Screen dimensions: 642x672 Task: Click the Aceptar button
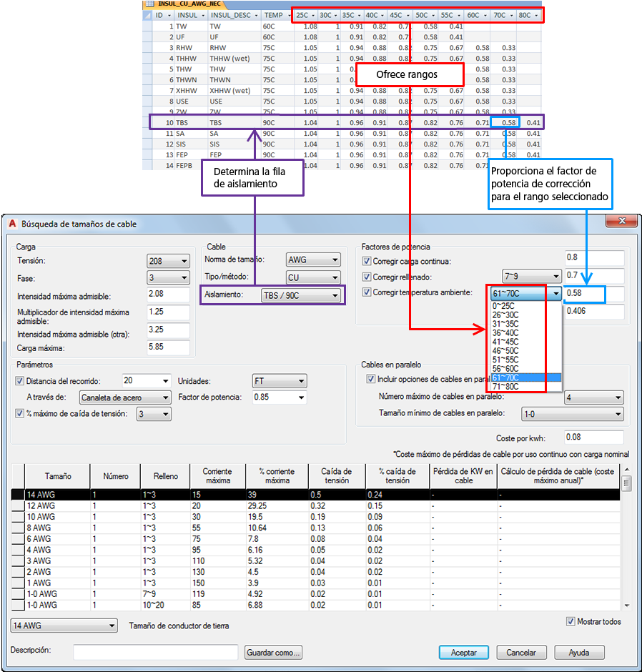[x=464, y=652]
